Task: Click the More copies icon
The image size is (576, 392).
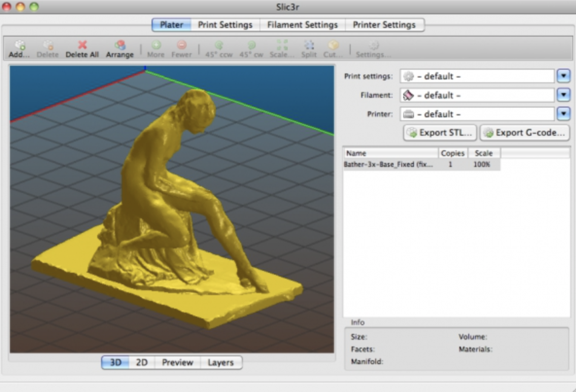Action: pos(156,45)
